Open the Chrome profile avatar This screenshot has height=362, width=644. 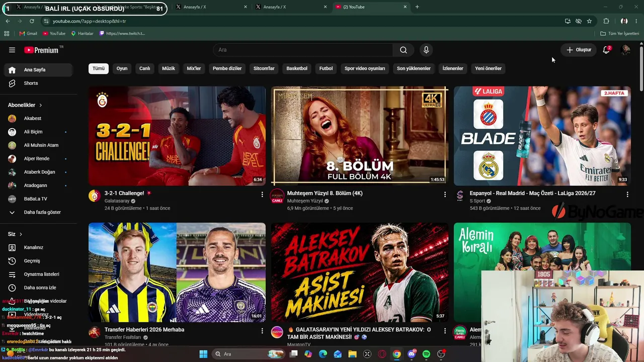pyautogui.click(x=624, y=21)
